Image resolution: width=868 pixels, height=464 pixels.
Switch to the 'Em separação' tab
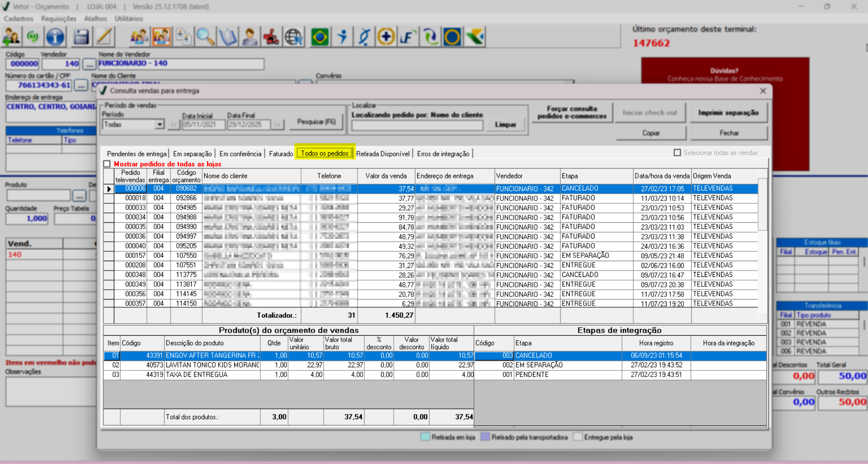pyautogui.click(x=192, y=154)
